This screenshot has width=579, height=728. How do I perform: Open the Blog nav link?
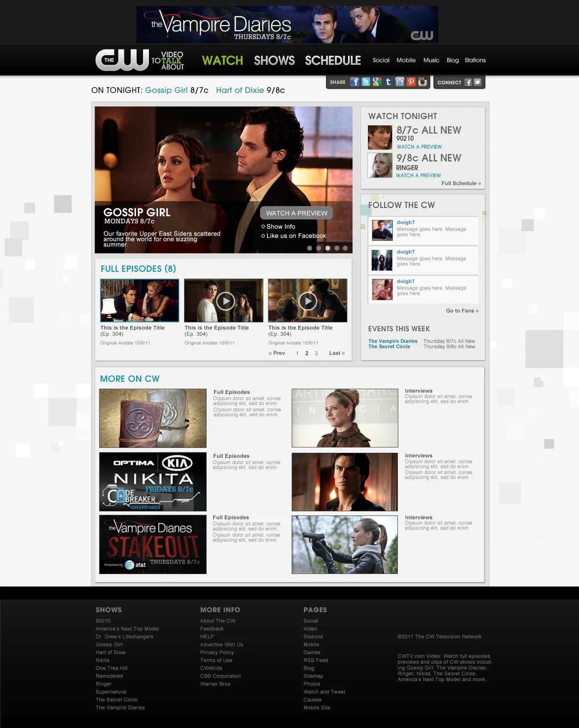(x=452, y=60)
